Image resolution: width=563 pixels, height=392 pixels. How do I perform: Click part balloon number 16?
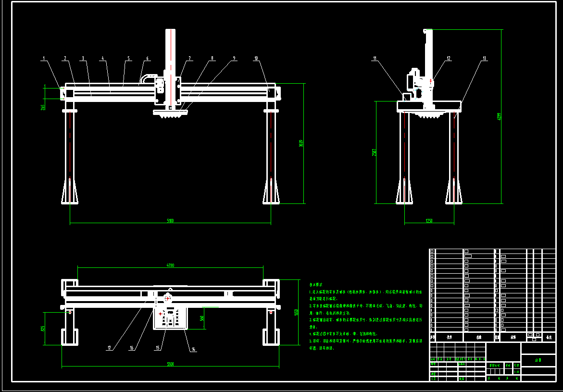tap(132, 348)
